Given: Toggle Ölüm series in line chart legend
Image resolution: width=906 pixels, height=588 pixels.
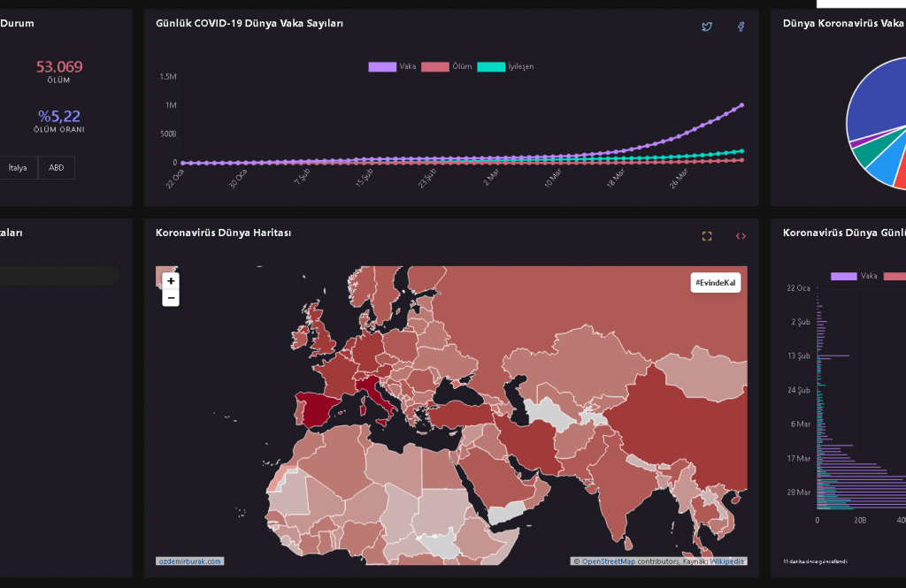Looking at the screenshot, I should tap(447, 67).
